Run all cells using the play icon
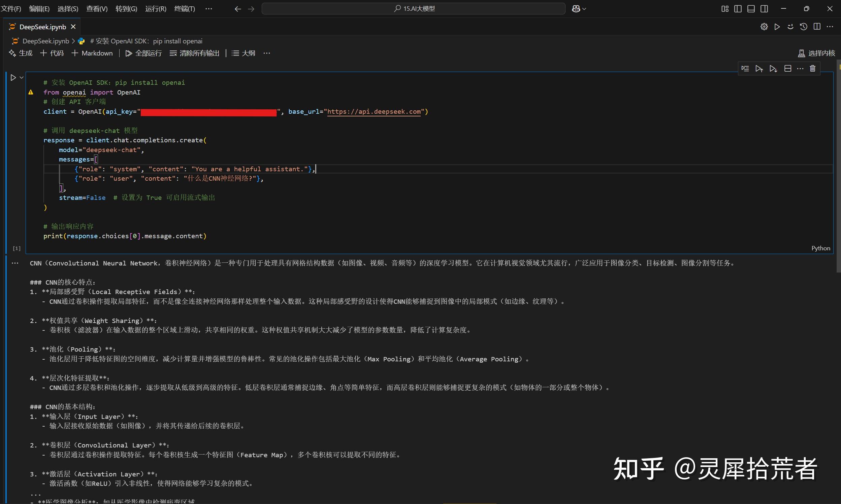Screen dimensions: 841x504 pos(777,27)
